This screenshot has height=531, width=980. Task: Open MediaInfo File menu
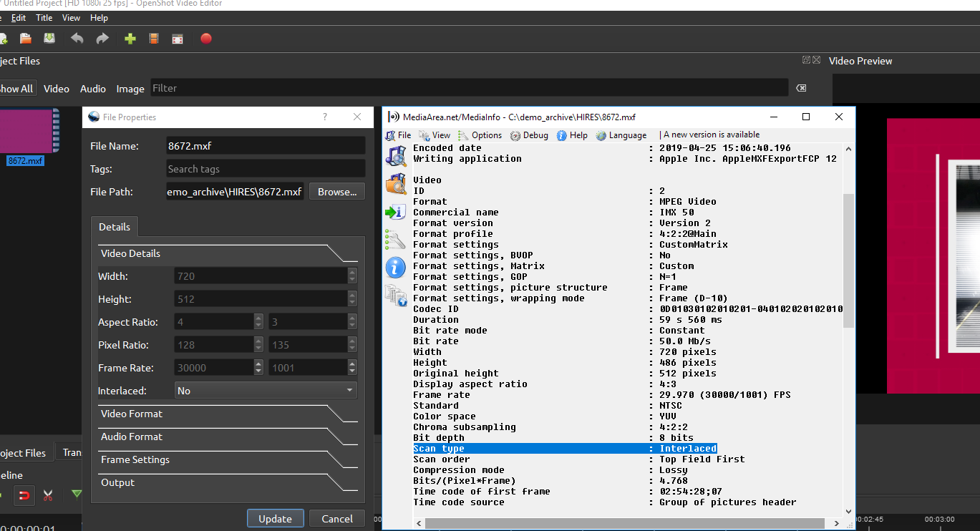click(398, 135)
